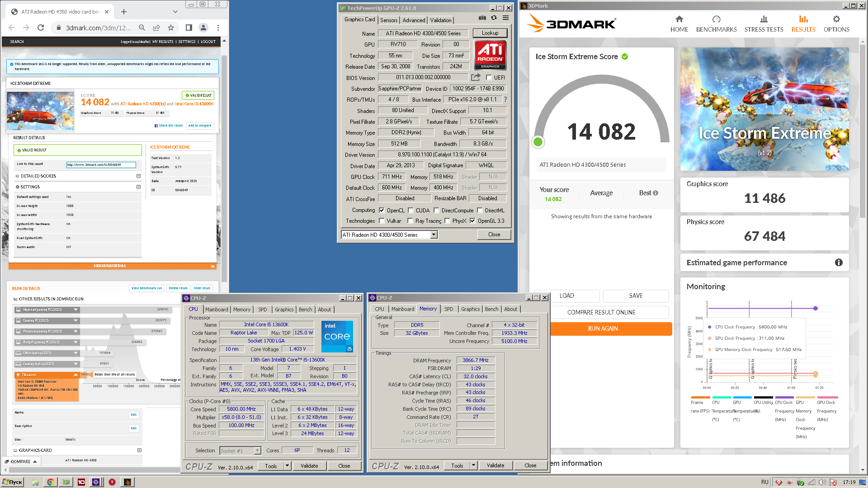Click the 3DMark taskbar icon
This screenshot has height=488, width=868.
tap(127, 482)
